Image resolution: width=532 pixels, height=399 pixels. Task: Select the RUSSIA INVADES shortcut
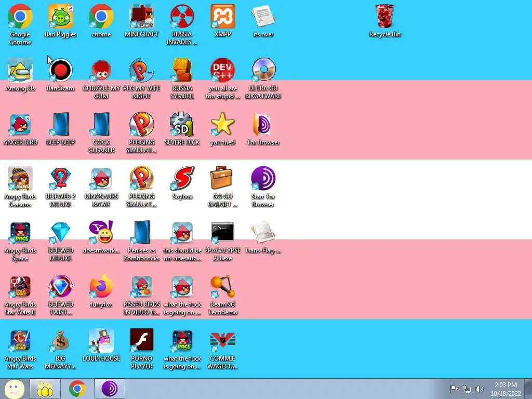tap(182, 24)
